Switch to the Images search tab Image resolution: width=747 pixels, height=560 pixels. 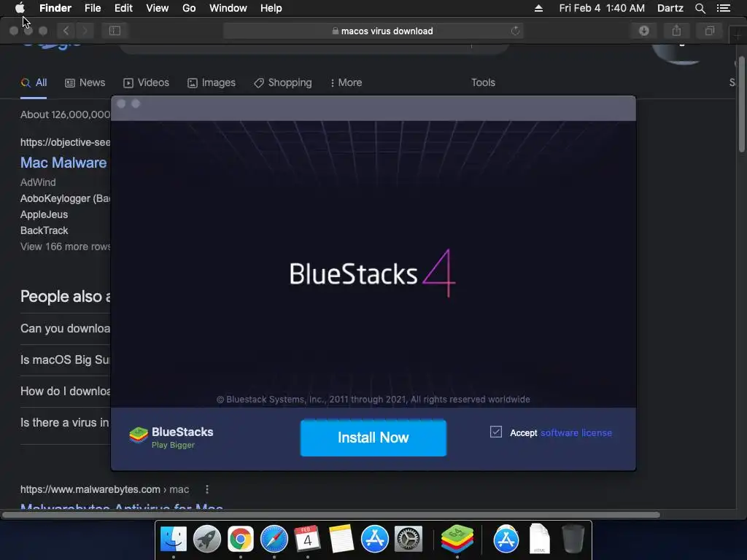tap(212, 83)
